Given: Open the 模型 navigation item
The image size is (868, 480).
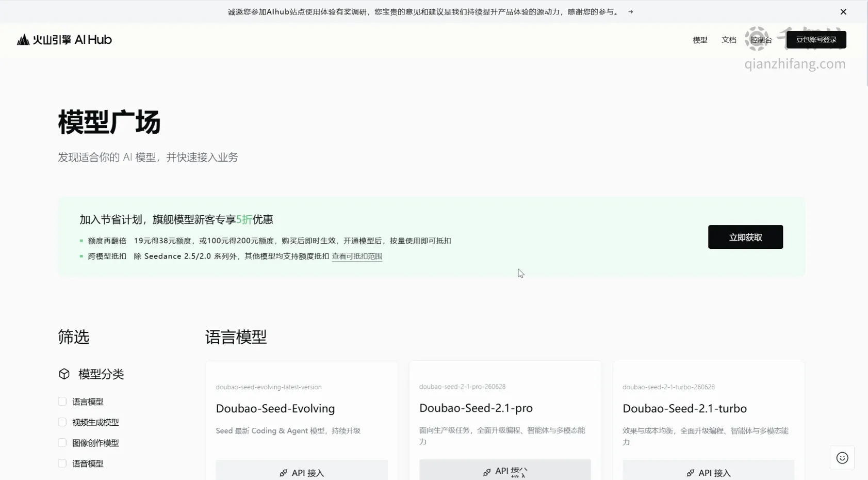Looking at the screenshot, I should pyautogui.click(x=700, y=40).
